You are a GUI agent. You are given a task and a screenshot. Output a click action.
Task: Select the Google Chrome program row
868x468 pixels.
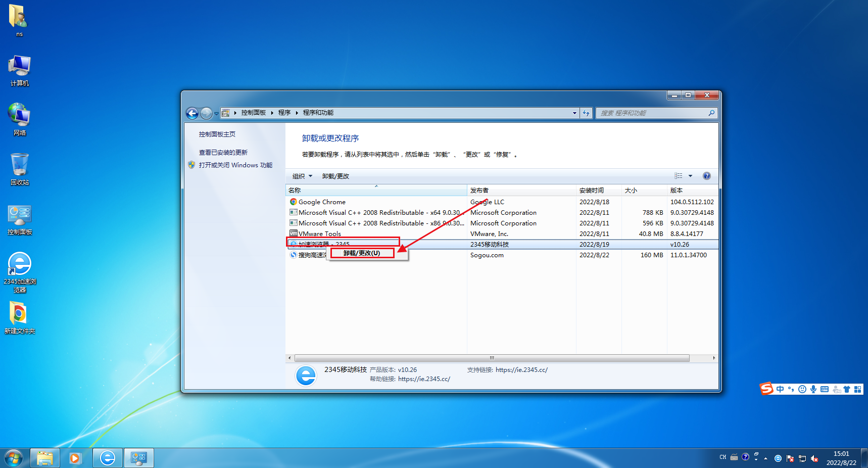[x=502, y=202]
